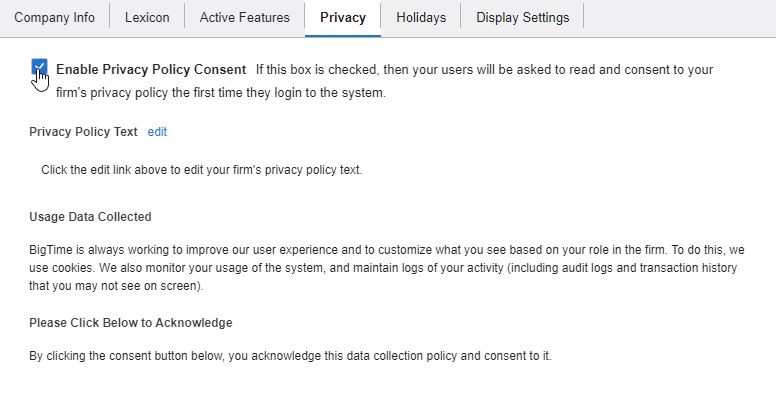Switch to the Lexicon tab
This screenshot has height=401, width=776.
147,18
